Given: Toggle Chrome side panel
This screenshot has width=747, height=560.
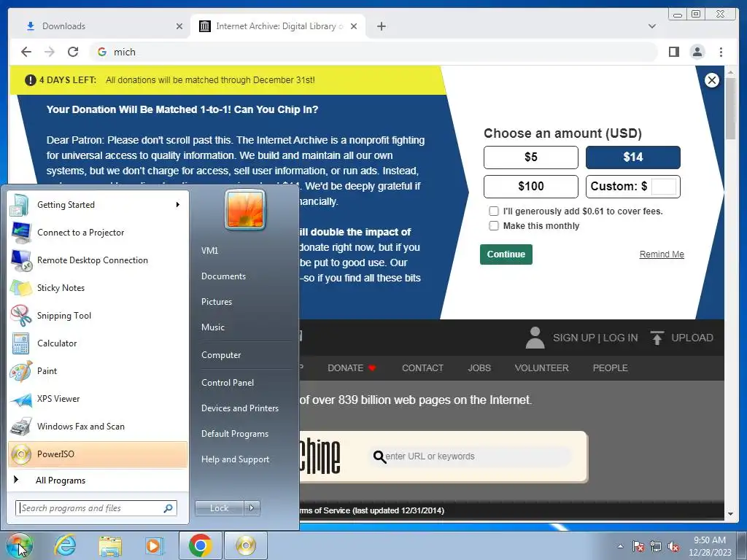Looking at the screenshot, I should 673,52.
